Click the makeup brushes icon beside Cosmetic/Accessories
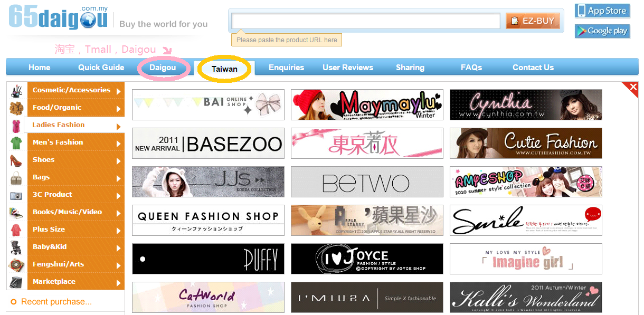The height and width of the screenshot is (315, 644). click(16, 90)
